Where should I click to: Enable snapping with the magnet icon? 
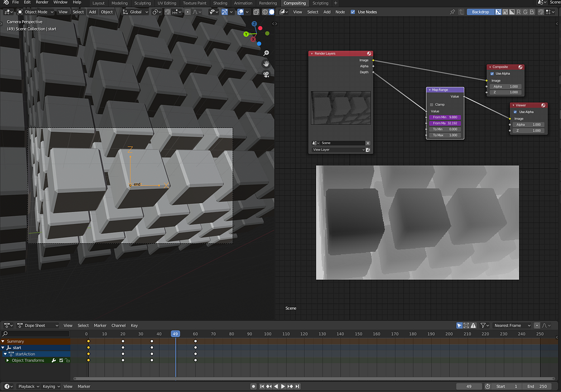[x=167, y=12]
